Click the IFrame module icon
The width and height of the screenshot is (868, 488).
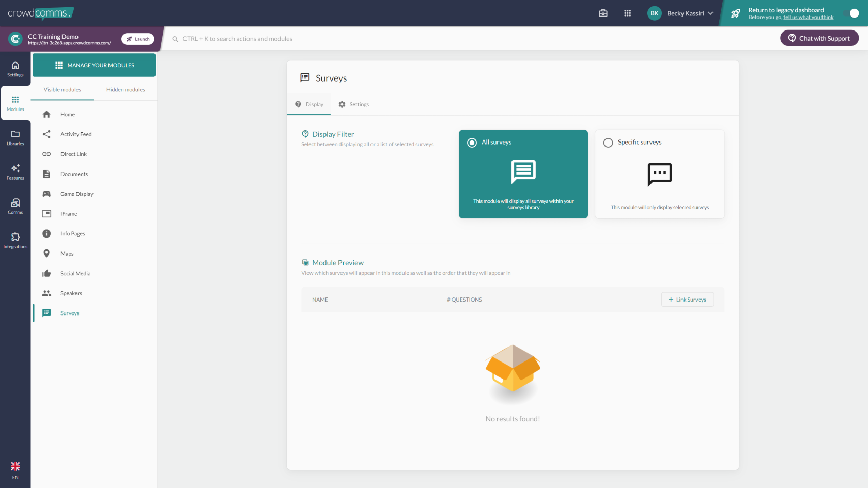click(47, 214)
